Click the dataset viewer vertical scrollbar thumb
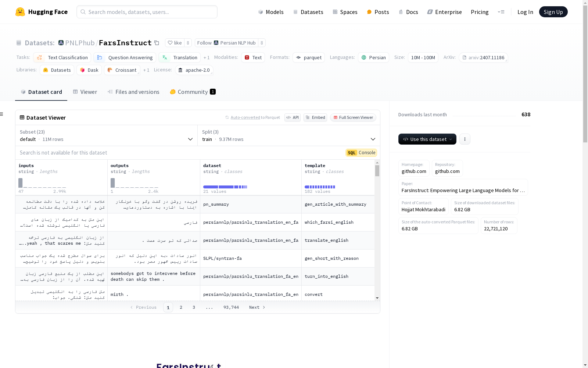588x368 pixels. tap(377, 171)
